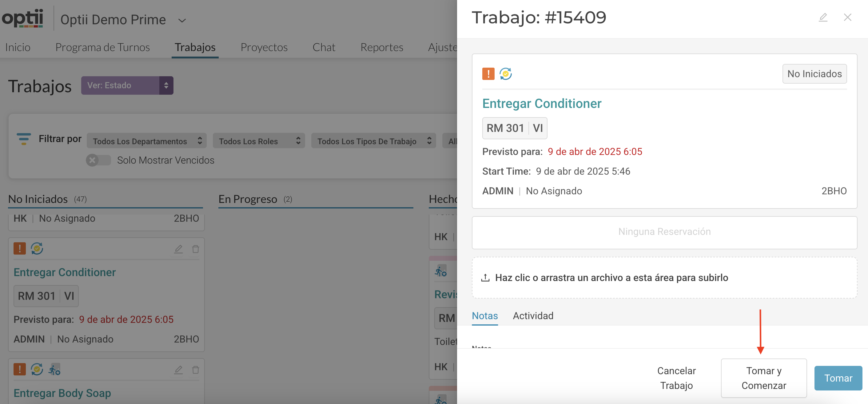Click trash icon on Entregar Body Soap card
This screenshot has width=868, height=404.
pos(195,370)
